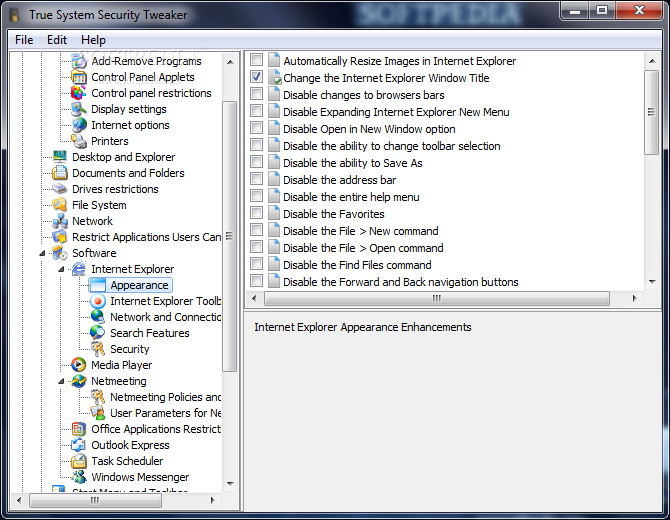This screenshot has width=670, height=520.
Task: Select Disable Forward and Back navigation buttons
Action: [400, 282]
